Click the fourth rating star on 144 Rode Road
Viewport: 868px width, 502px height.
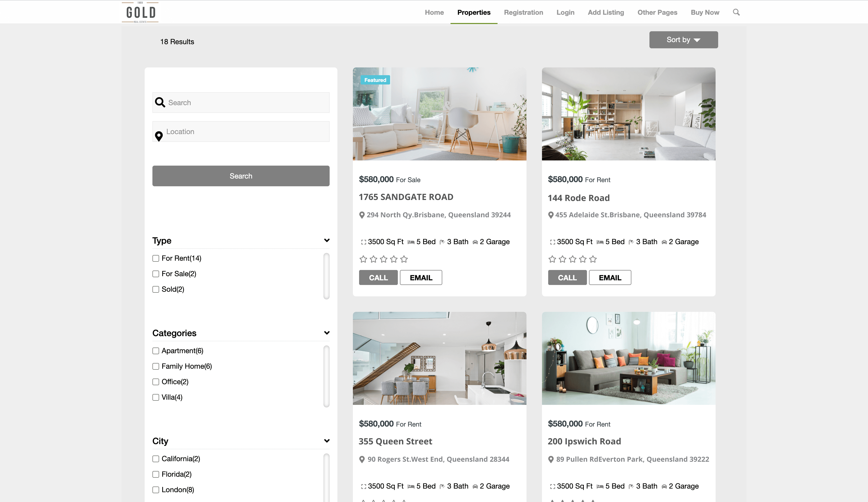[x=583, y=259]
